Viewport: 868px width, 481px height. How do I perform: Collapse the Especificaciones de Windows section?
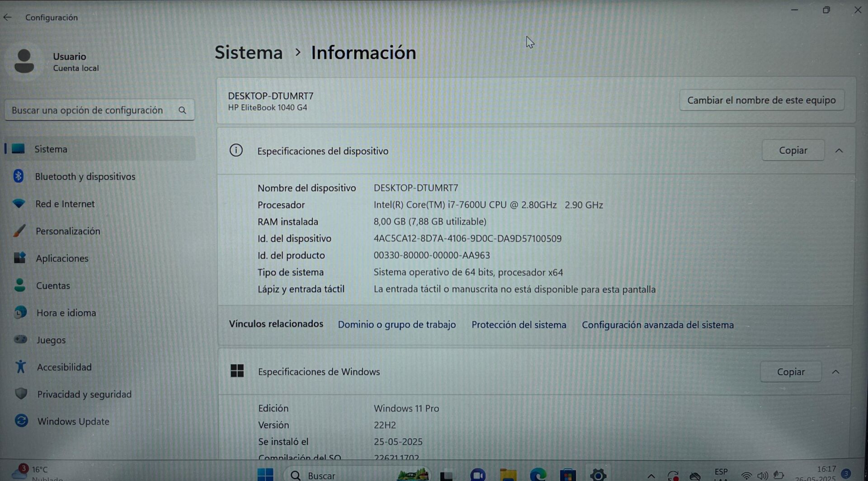[x=835, y=372]
